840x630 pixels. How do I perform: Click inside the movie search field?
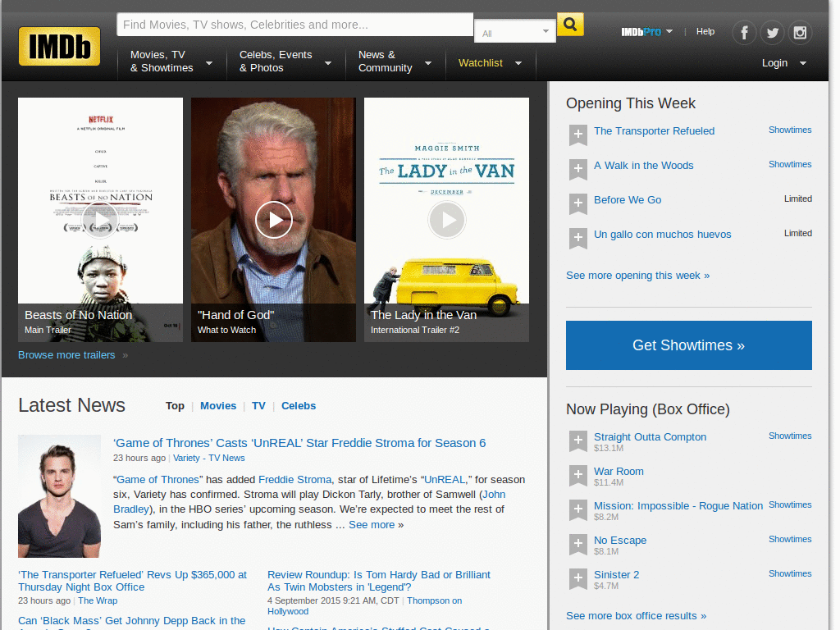click(x=294, y=24)
